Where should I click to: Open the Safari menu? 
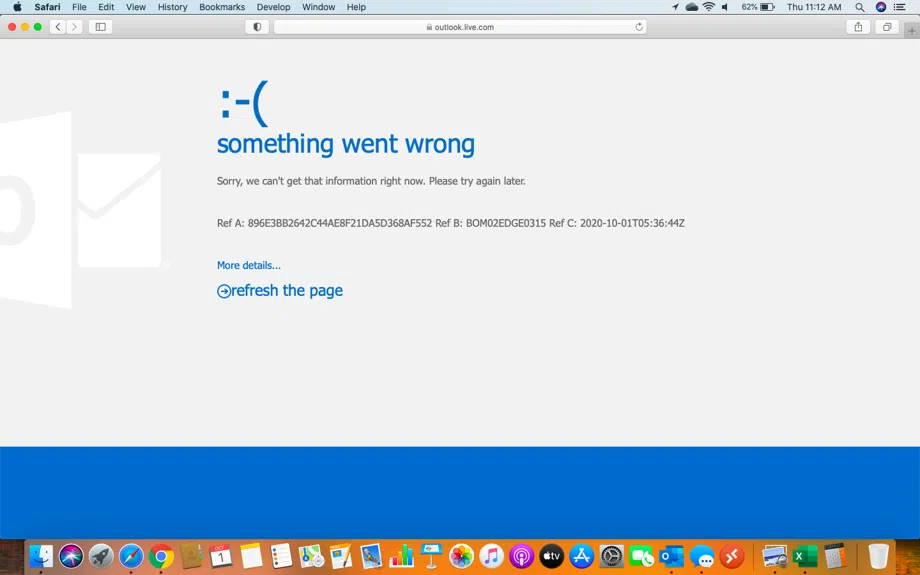(47, 7)
